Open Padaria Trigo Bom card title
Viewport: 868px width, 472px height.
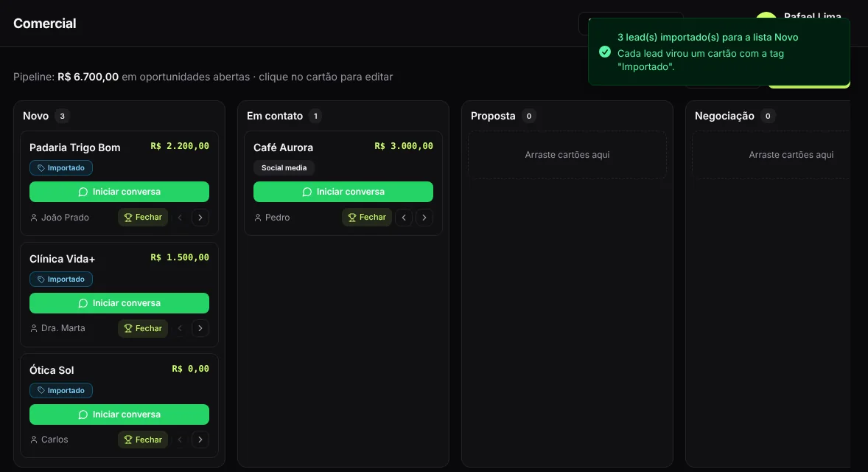74,147
